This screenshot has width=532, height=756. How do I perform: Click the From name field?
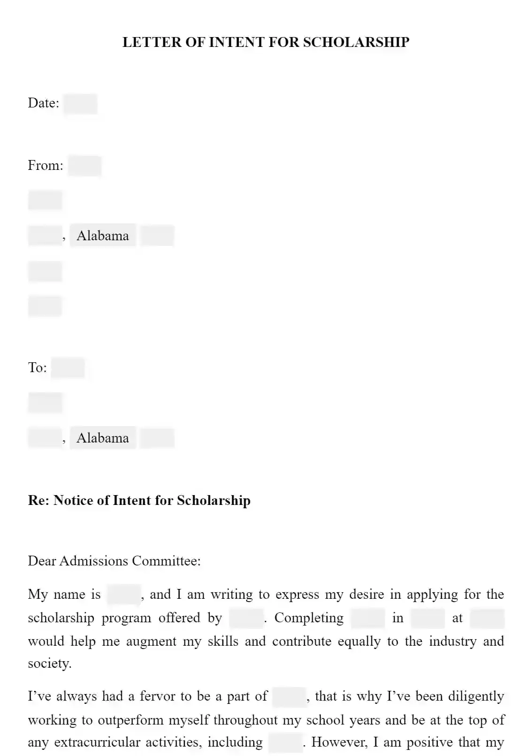pyautogui.click(x=84, y=166)
